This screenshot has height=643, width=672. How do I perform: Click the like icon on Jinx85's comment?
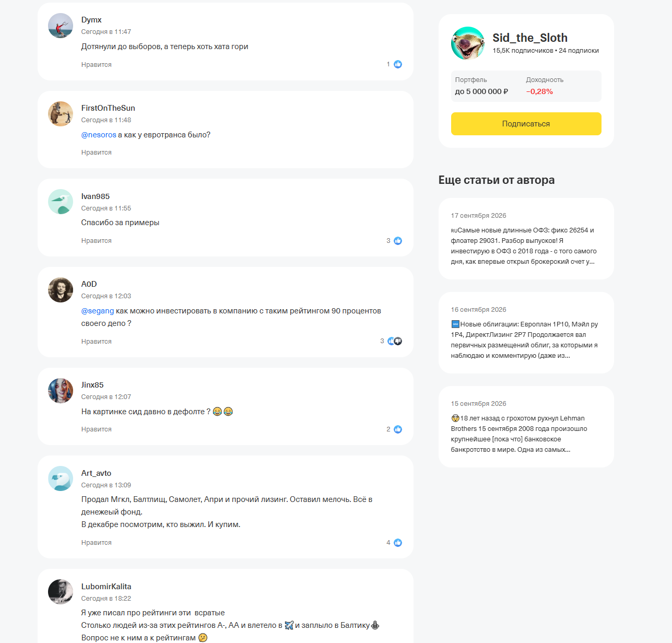click(x=398, y=429)
